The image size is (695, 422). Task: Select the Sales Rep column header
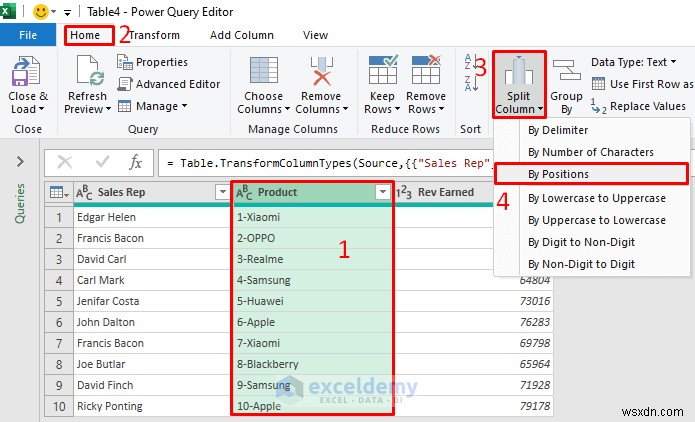click(152, 192)
